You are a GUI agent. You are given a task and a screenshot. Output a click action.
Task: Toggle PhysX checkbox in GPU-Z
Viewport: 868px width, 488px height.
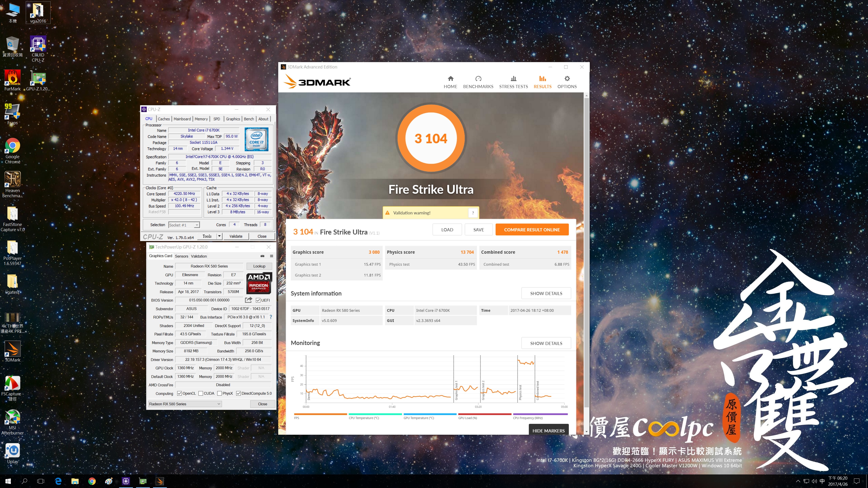click(x=219, y=393)
